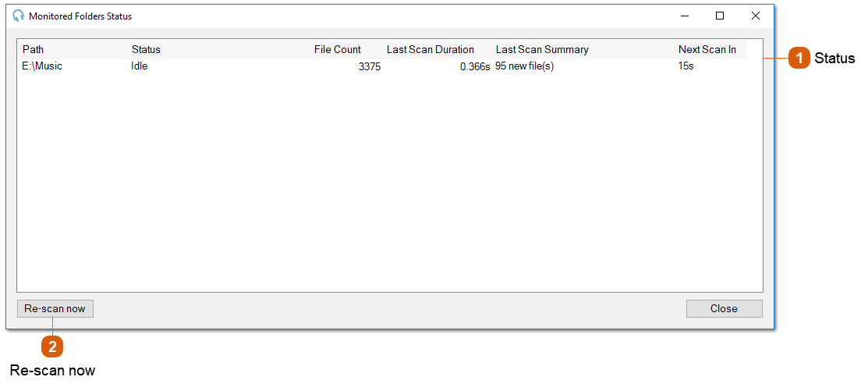Click the Re-scan now button
Viewport: 868px width, 391px height.
pyautogui.click(x=55, y=308)
